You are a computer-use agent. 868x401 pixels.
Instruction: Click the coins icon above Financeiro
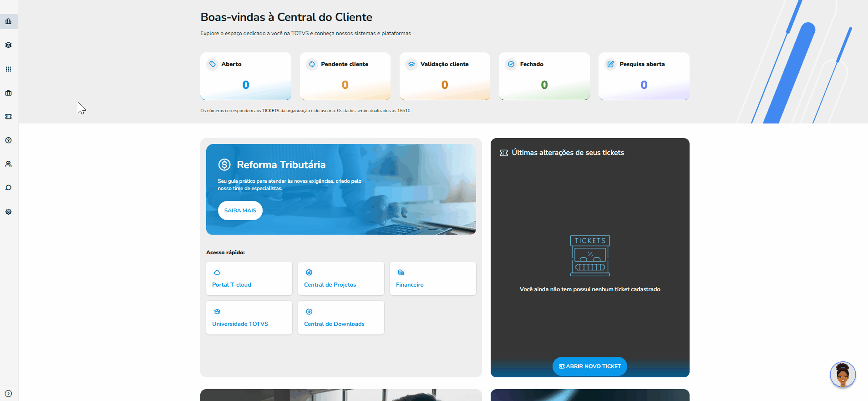click(x=401, y=272)
